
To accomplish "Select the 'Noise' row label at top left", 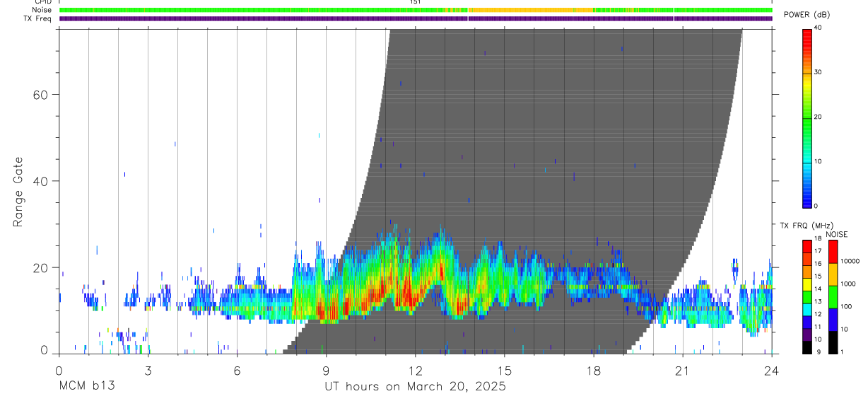I will (x=42, y=10).
